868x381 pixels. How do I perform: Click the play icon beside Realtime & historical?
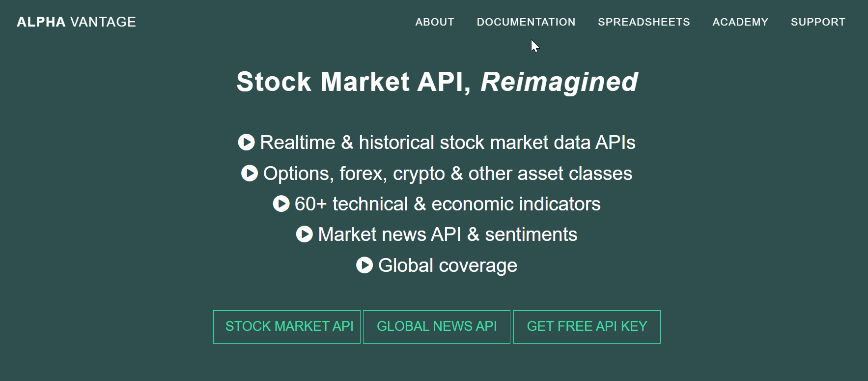(246, 142)
